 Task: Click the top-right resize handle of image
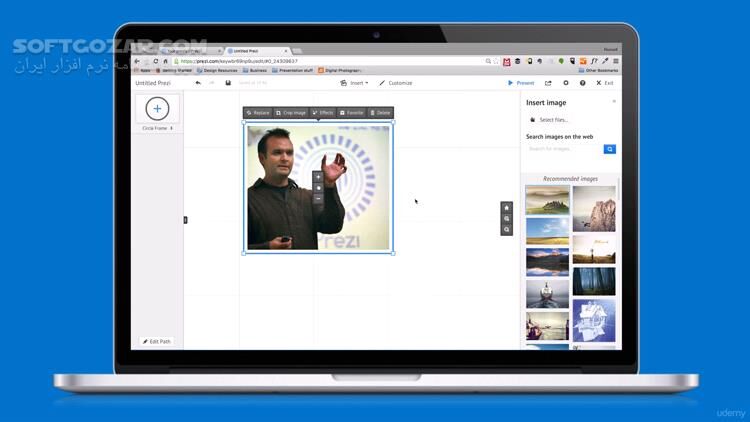point(393,122)
